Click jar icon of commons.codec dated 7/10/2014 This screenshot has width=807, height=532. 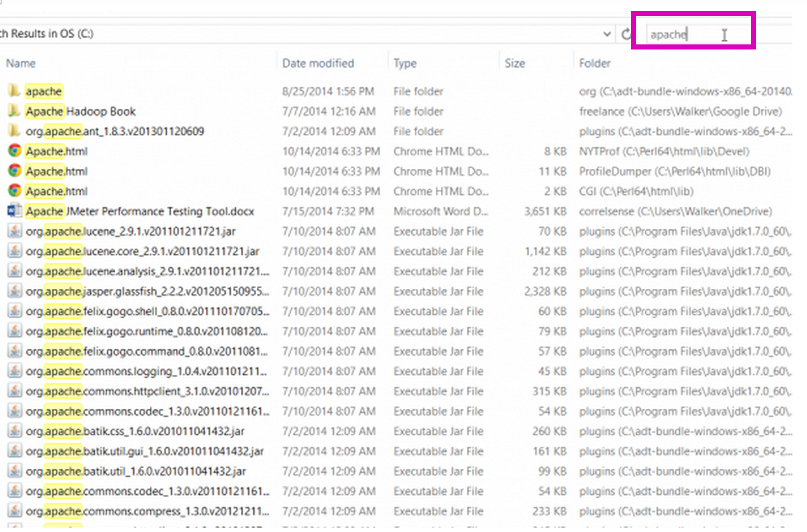[x=15, y=411]
